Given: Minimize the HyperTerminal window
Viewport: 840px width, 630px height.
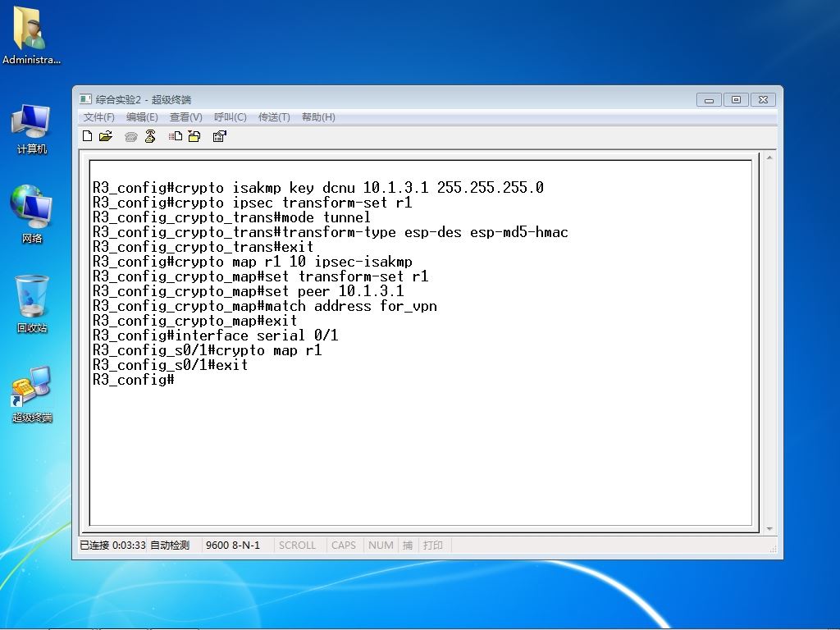Looking at the screenshot, I should [709, 99].
